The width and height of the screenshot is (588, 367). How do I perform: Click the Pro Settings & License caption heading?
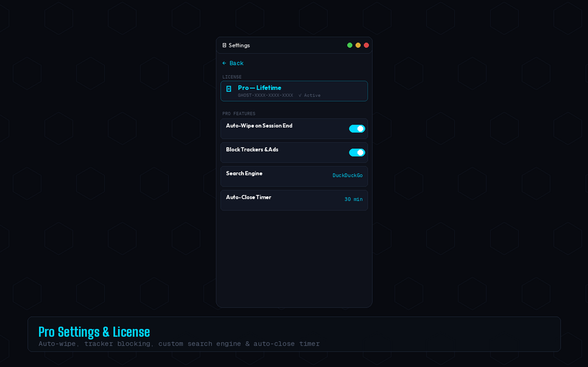pos(94,332)
